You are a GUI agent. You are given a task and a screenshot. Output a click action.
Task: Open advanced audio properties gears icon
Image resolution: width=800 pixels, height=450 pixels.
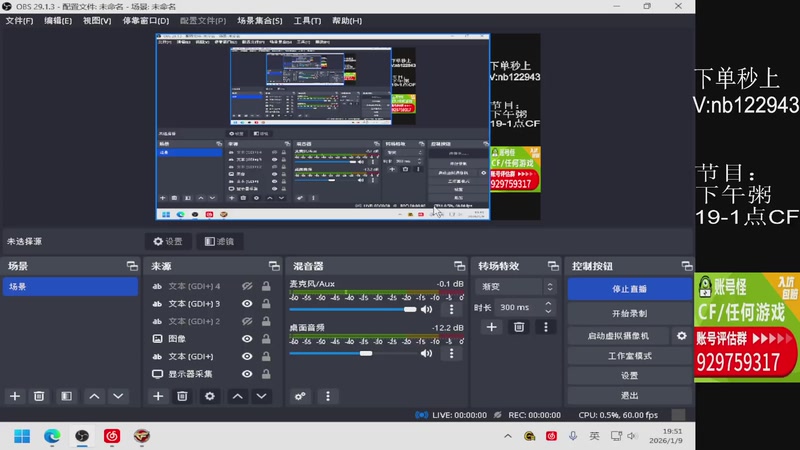[x=300, y=396]
